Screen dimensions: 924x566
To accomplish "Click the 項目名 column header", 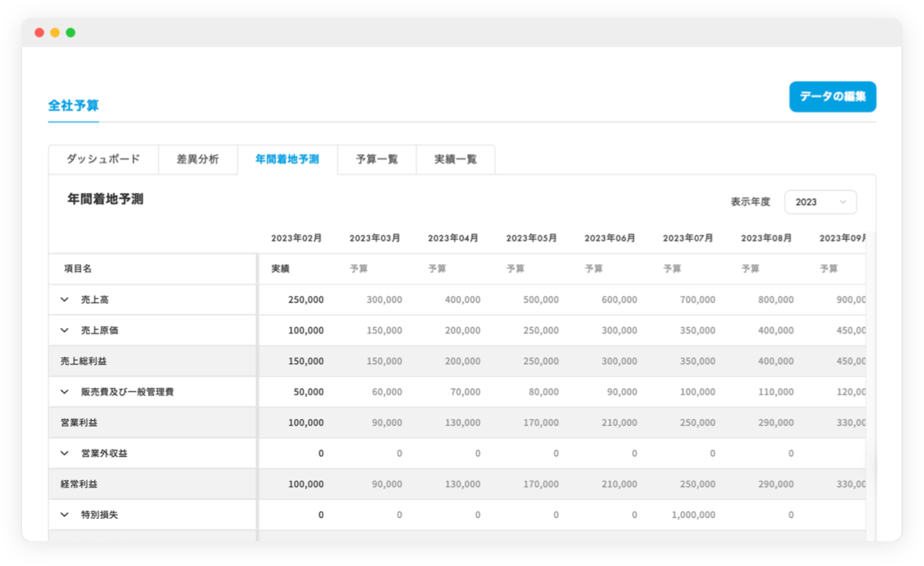I will pos(78,269).
